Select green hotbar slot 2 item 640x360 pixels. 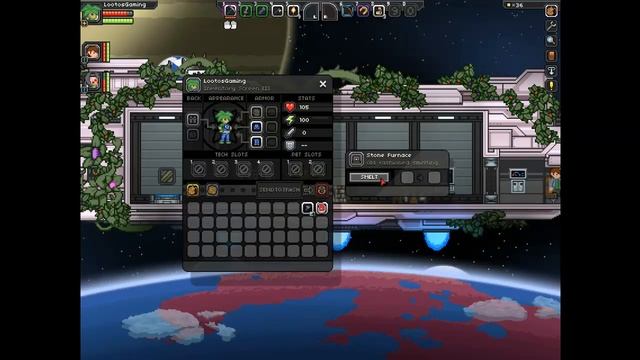pyautogui.click(x=246, y=10)
